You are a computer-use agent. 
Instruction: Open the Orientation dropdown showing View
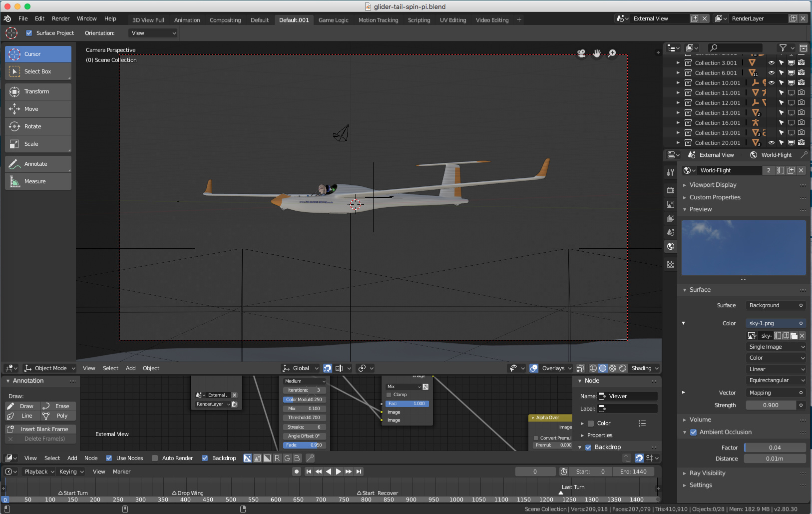[x=152, y=32]
